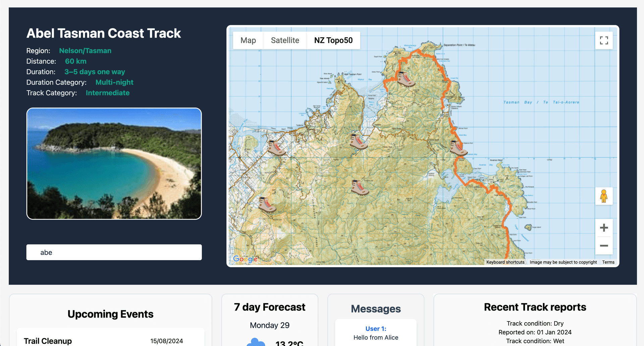The width and height of the screenshot is (644, 346).
Task: Click the 'Tasman Bay / Te Tai-o-Aorere' map label
Action: click(x=541, y=102)
